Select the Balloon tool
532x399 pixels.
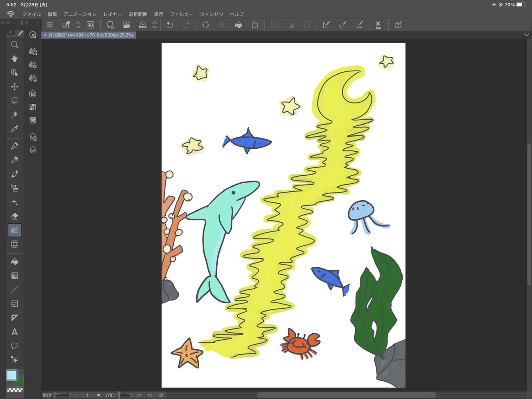coord(15,346)
